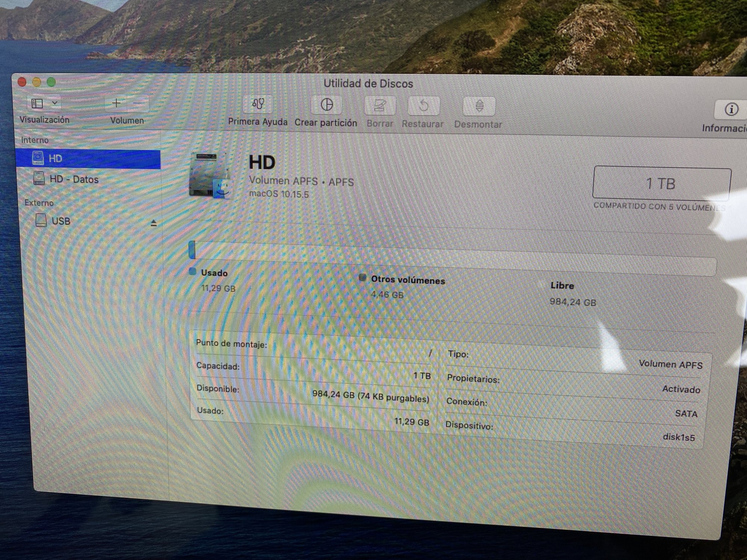
Task: Add a volume with the plus icon
Action: (117, 103)
